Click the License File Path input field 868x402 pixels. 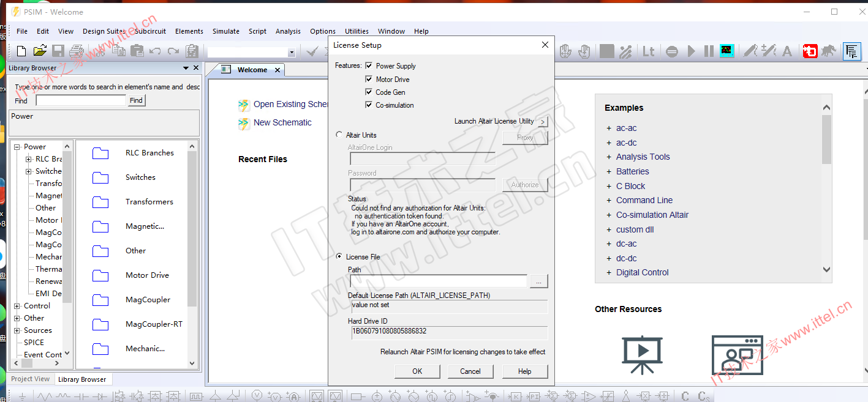(439, 281)
